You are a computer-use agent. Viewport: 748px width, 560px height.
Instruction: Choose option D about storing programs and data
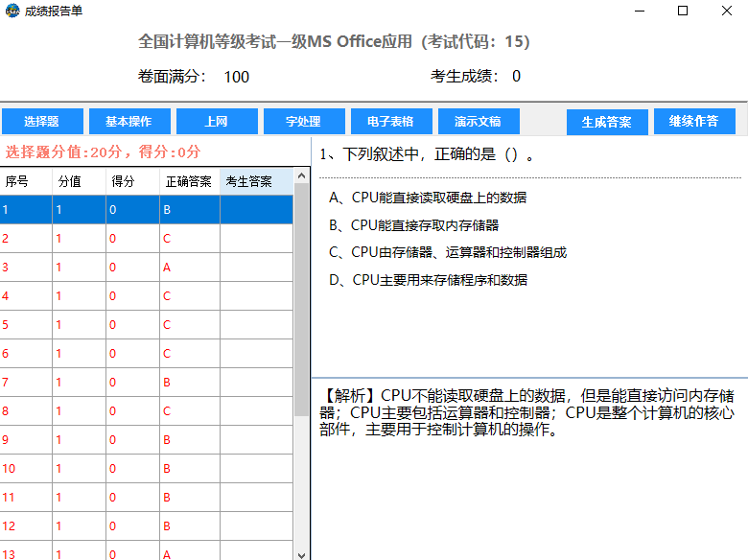[428, 280]
